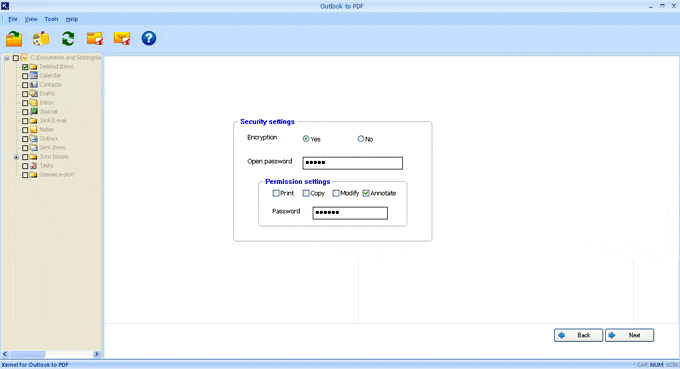Click the Tasks icon in tree
Screen dimensions: 680x369
(x=33, y=166)
